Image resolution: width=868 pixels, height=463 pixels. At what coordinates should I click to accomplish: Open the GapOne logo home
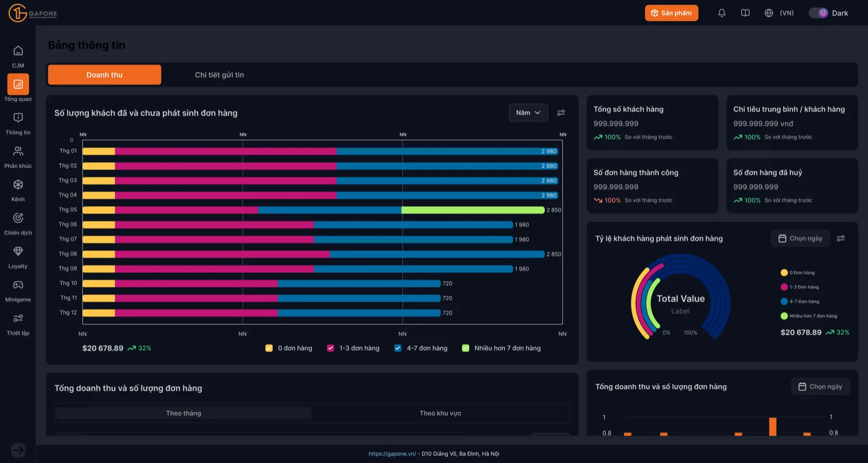33,13
